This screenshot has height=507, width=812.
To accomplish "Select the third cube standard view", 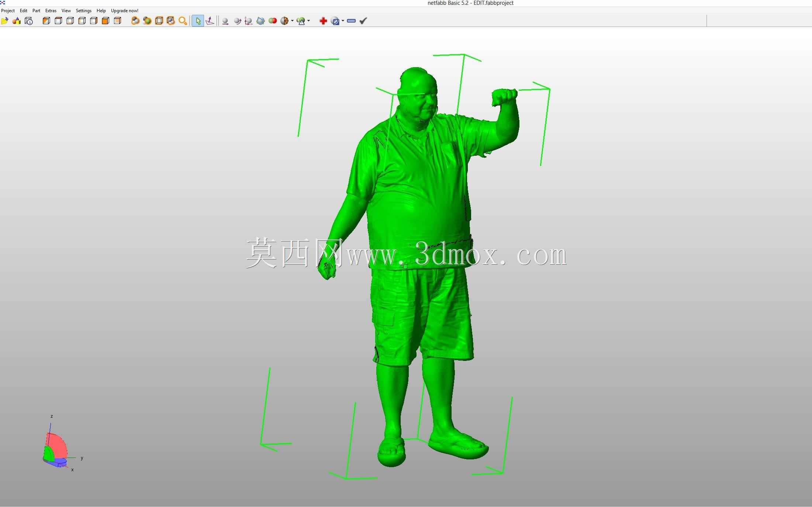I will 70,21.
